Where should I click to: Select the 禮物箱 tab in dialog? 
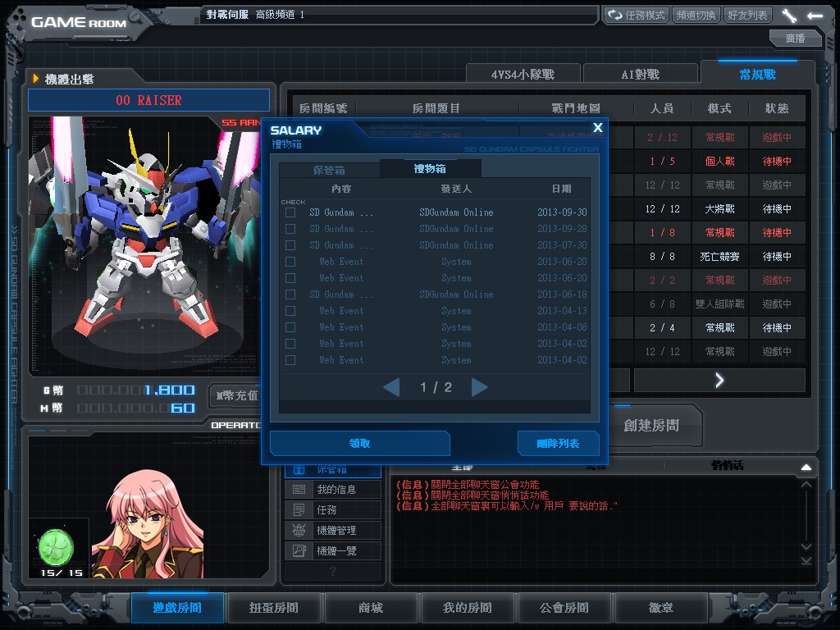point(430,169)
